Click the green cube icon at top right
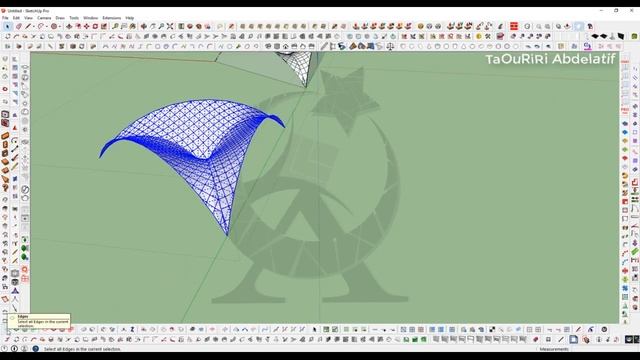The height and width of the screenshot is (360, 640). point(634,37)
